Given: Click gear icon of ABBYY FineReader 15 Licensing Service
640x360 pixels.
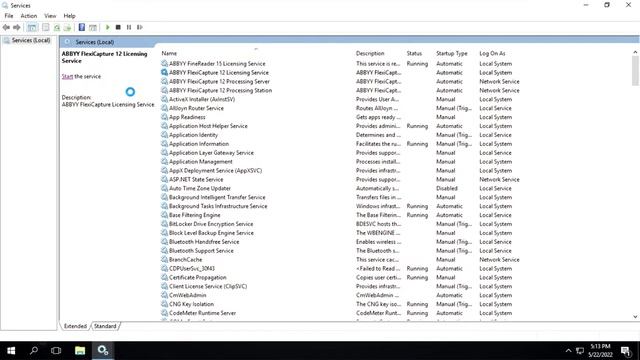Looking at the screenshot, I should pyautogui.click(x=164, y=64).
